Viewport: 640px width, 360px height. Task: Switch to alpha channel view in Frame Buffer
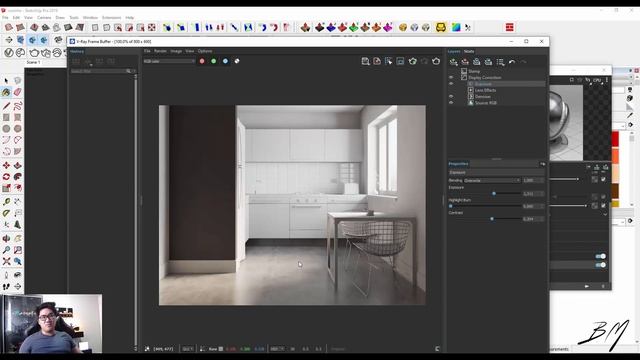pyautogui.click(x=237, y=61)
